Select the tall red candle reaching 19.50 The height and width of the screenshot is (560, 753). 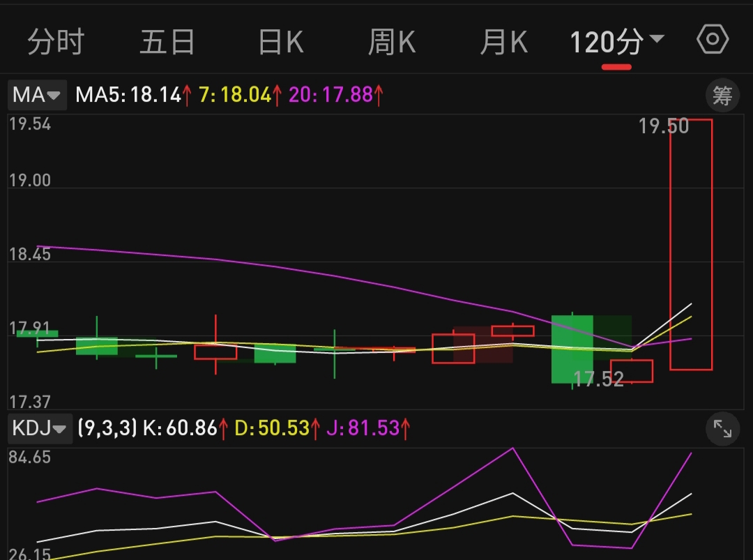tap(691, 245)
